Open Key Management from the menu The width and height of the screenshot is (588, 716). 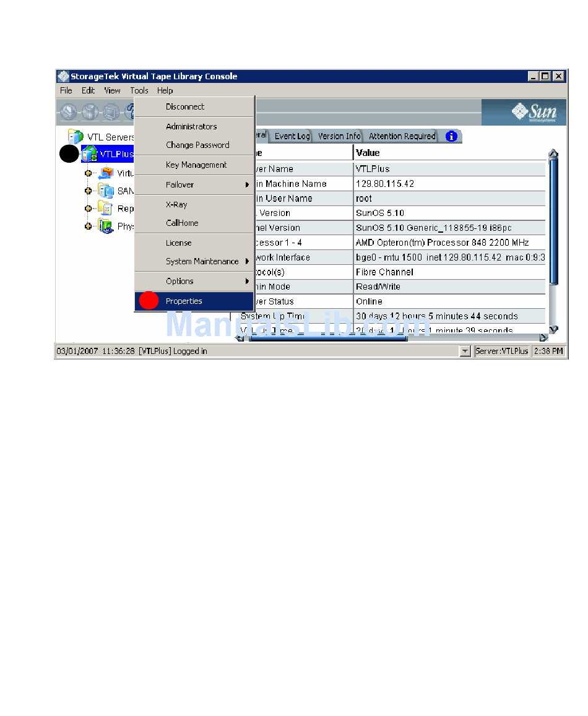click(x=194, y=165)
